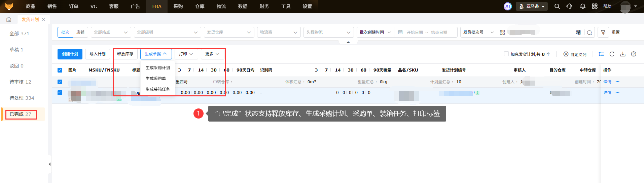Open the apps grid icon in top bar
The image size is (644, 183).
coord(595,6)
